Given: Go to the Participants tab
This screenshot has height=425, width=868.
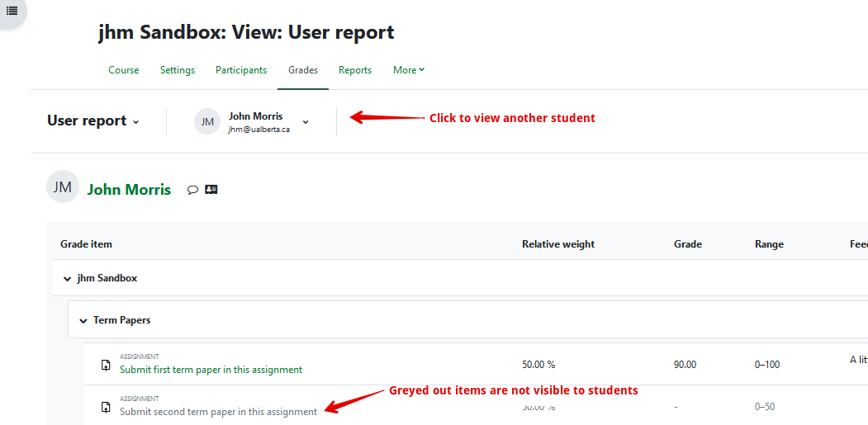Looking at the screenshot, I should coord(241,70).
